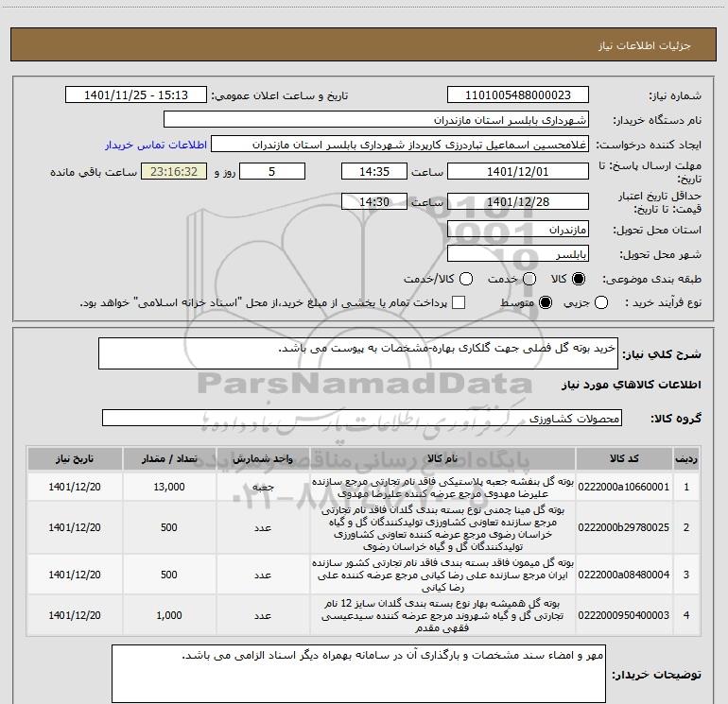Select the کالا radio button

579,279
